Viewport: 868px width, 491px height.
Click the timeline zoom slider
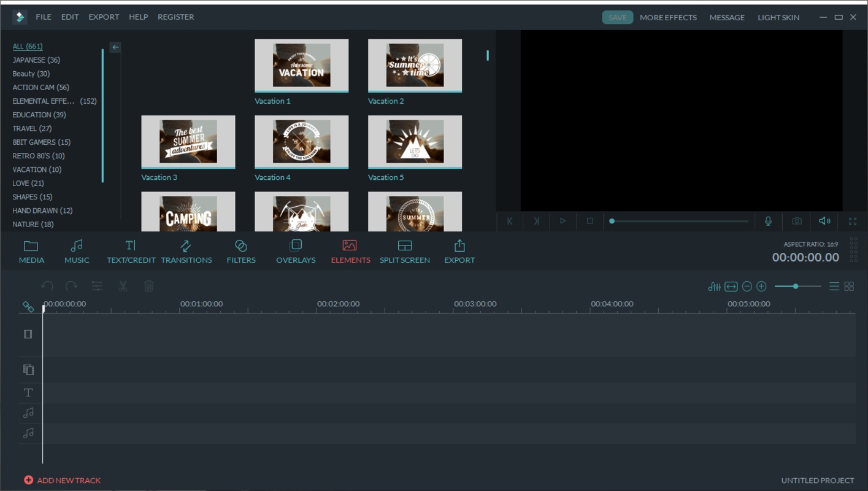[796, 287]
